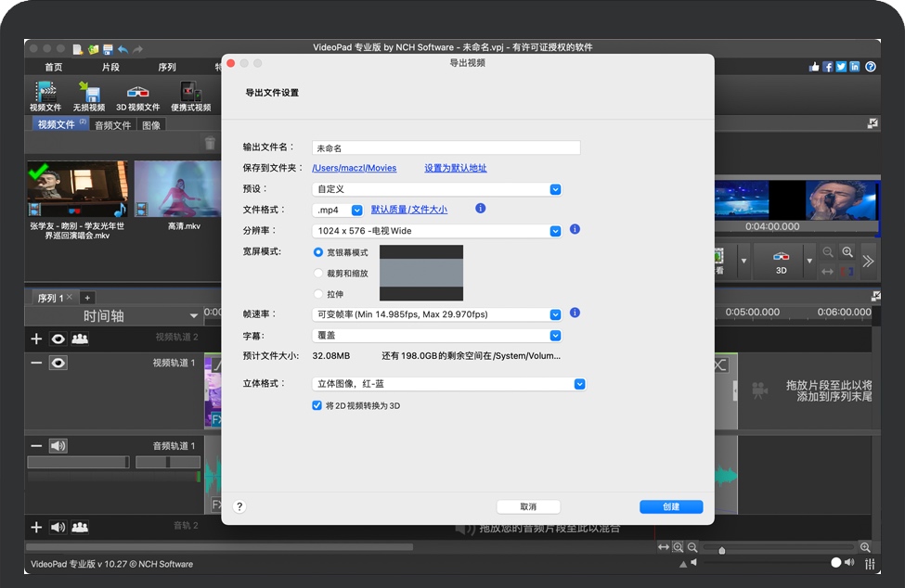Select the 裁剪和缩放 radio button
Screen dimensions: 905x588
point(318,272)
